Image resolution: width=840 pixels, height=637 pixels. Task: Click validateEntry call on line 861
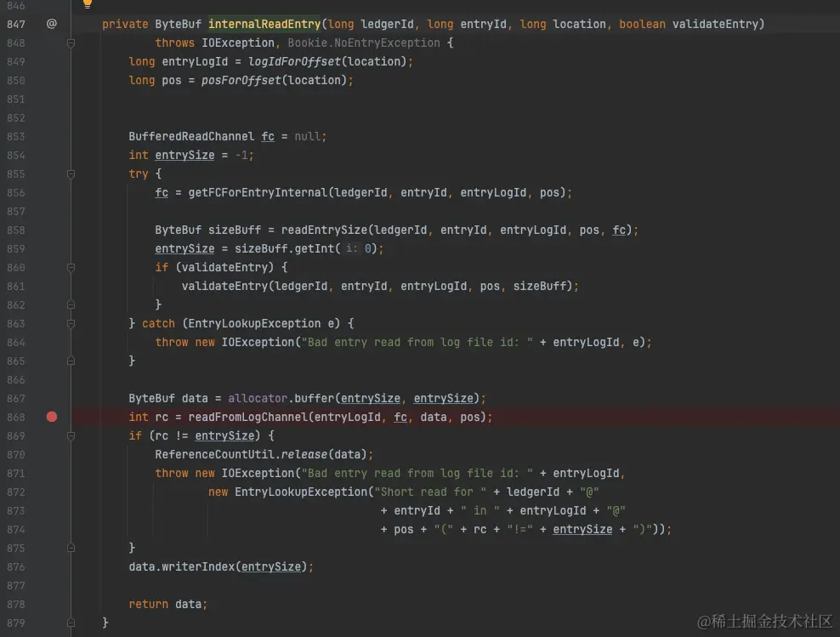click(x=224, y=286)
